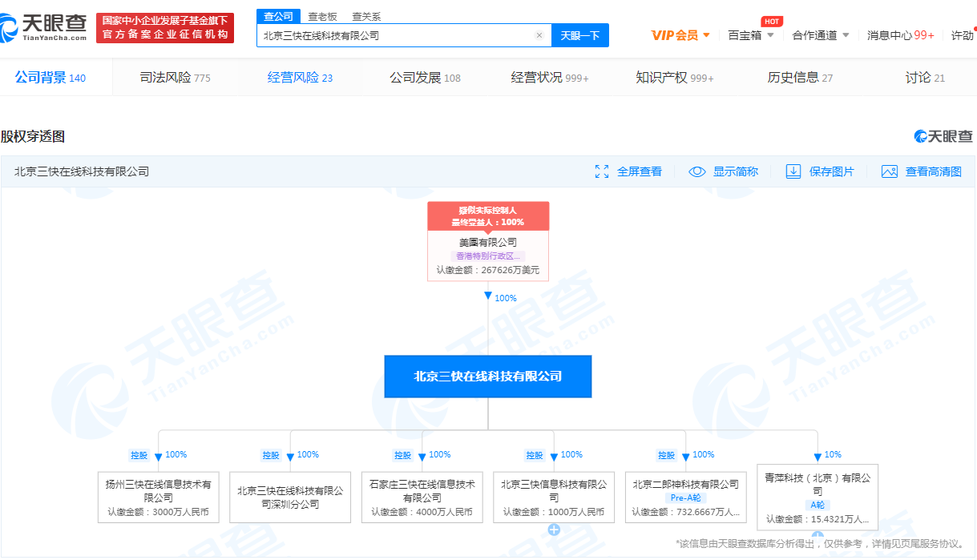Viewport: 977px width, 560px height.
Task: Open the 公司发展 tab
Action: click(426, 78)
